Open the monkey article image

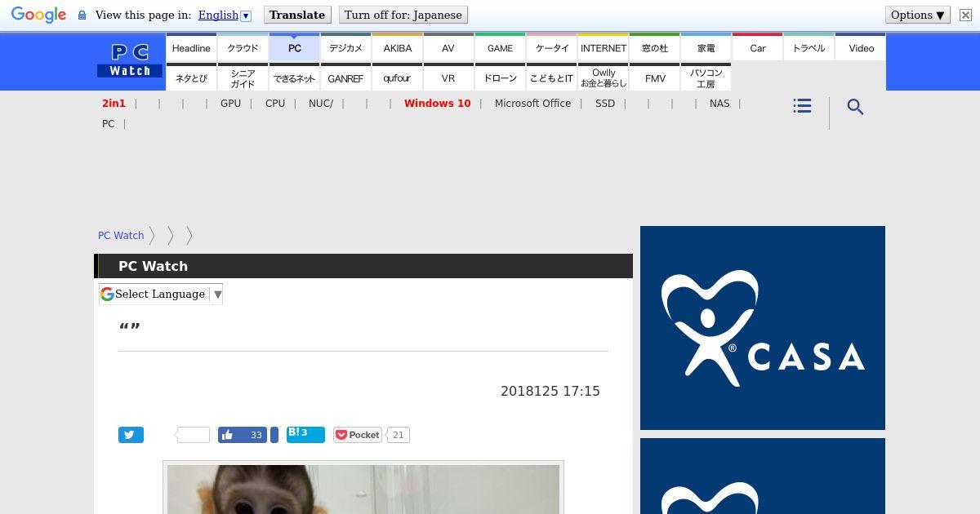(x=363, y=490)
